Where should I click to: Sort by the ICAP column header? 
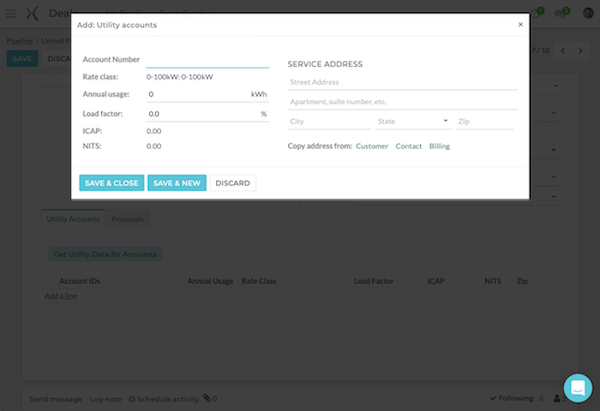click(435, 281)
